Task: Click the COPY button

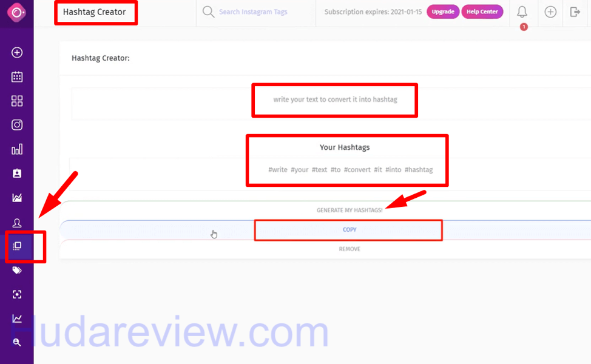Action: (x=350, y=229)
